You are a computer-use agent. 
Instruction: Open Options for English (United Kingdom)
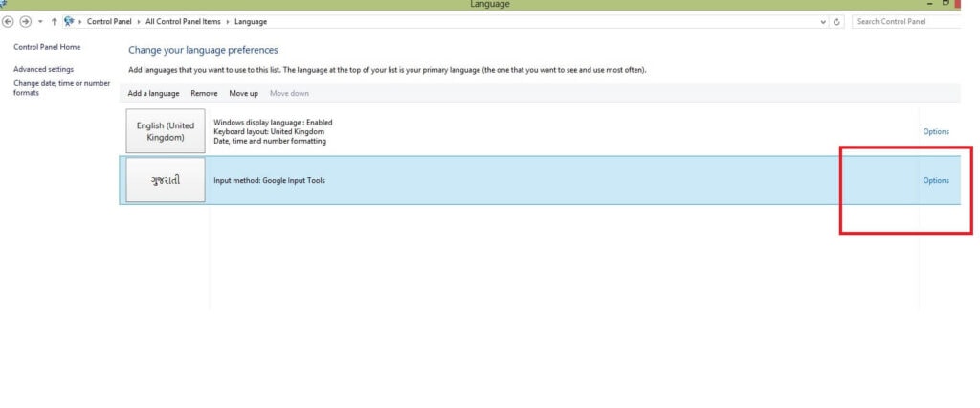point(935,132)
